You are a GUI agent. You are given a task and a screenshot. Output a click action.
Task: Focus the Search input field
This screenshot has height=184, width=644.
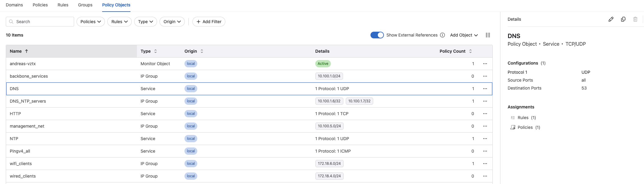click(x=43, y=22)
